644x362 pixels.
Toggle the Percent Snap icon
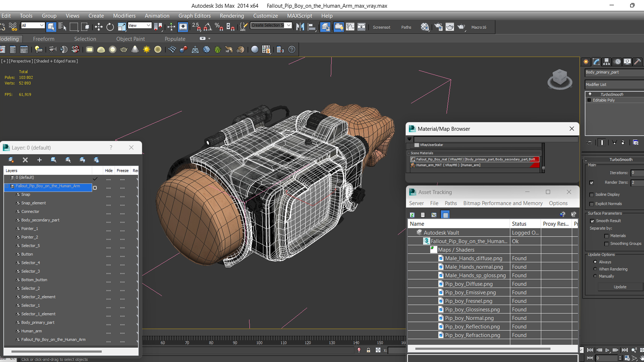coord(219,27)
